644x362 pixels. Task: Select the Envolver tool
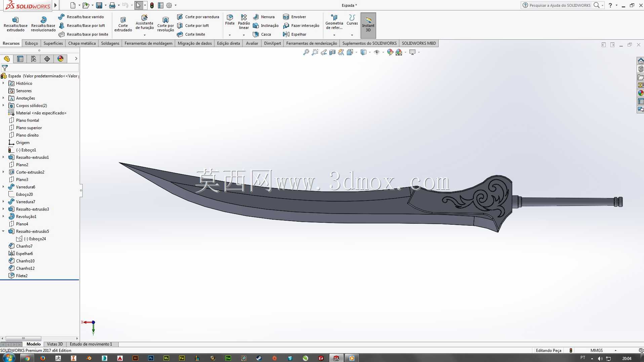point(294,17)
